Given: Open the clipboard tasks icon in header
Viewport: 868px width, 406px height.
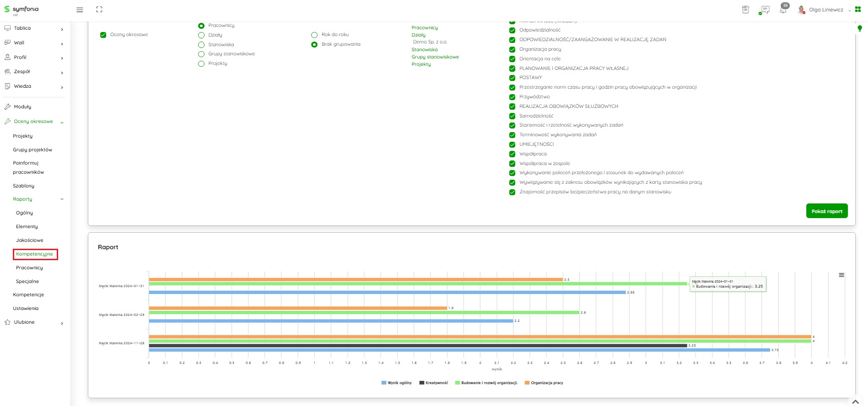Looking at the screenshot, I should (745, 10).
